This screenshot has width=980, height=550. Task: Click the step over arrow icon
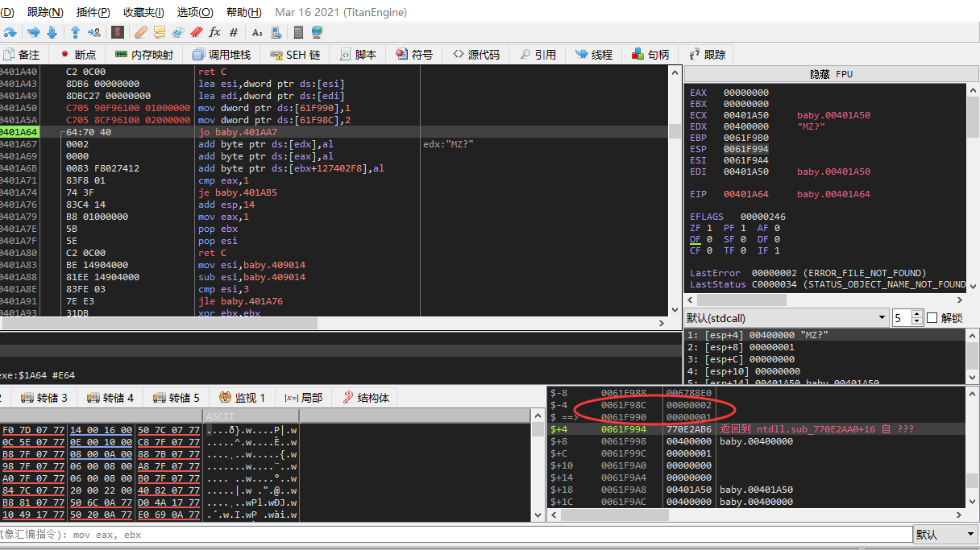(x=10, y=32)
